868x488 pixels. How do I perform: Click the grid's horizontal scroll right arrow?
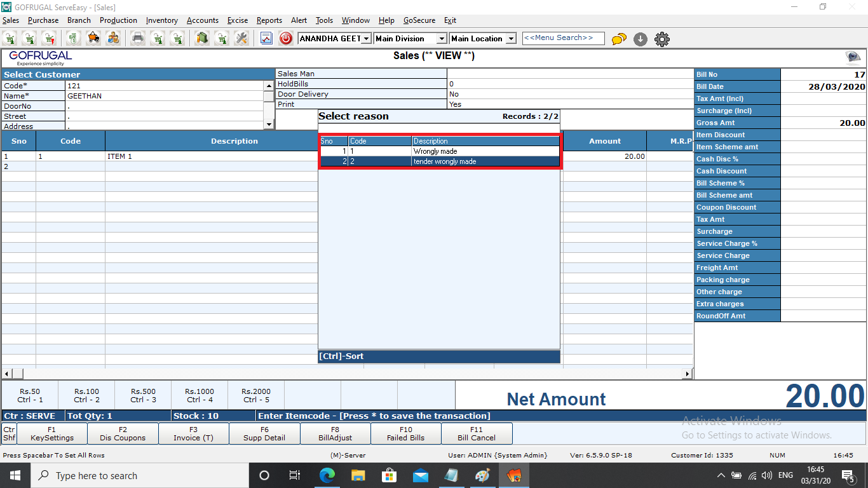pos(688,374)
